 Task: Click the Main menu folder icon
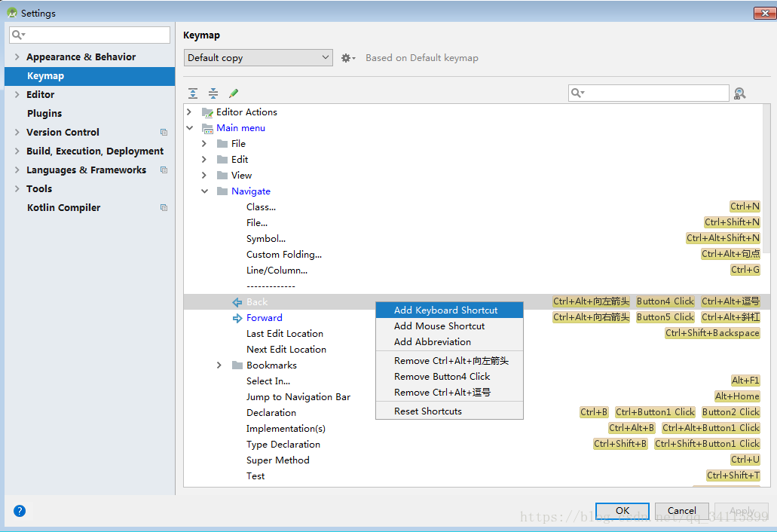click(x=208, y=128)
